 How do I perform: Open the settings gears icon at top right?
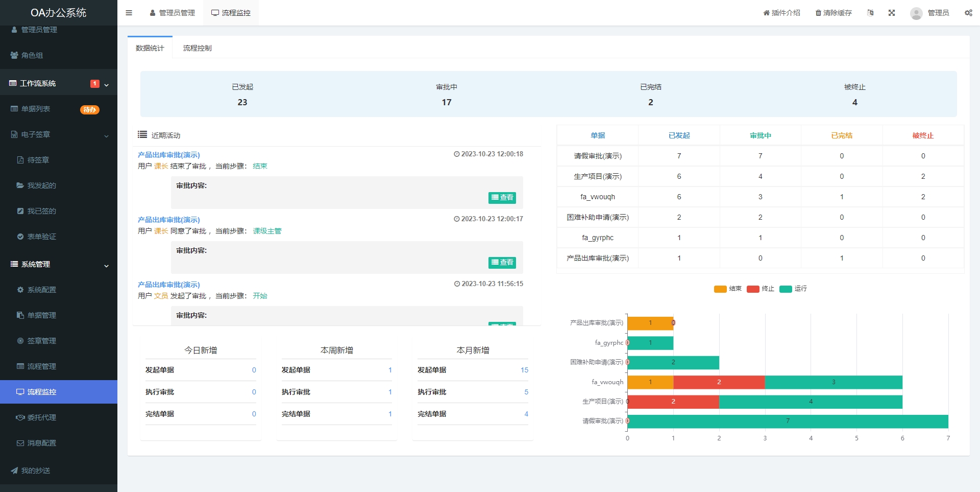(968, 13)
